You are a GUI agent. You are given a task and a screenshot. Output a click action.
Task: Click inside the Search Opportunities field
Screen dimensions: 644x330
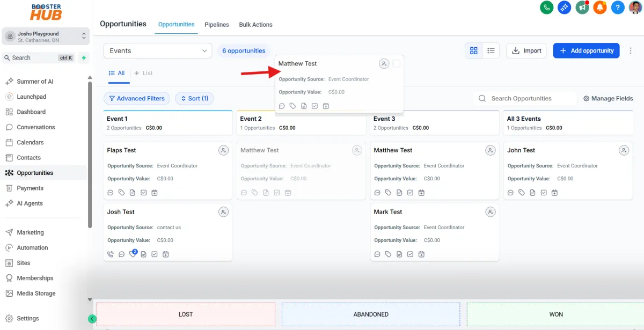(522, 98)
